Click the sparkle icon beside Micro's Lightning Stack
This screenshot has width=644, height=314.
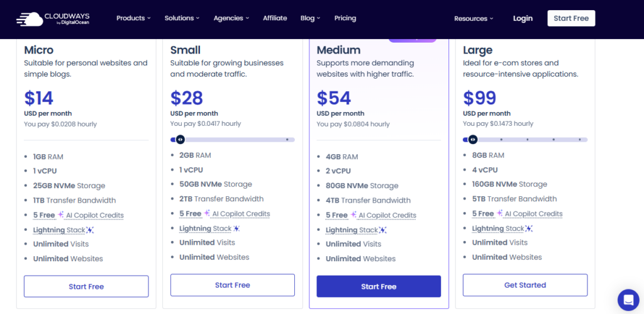point(91,230)
